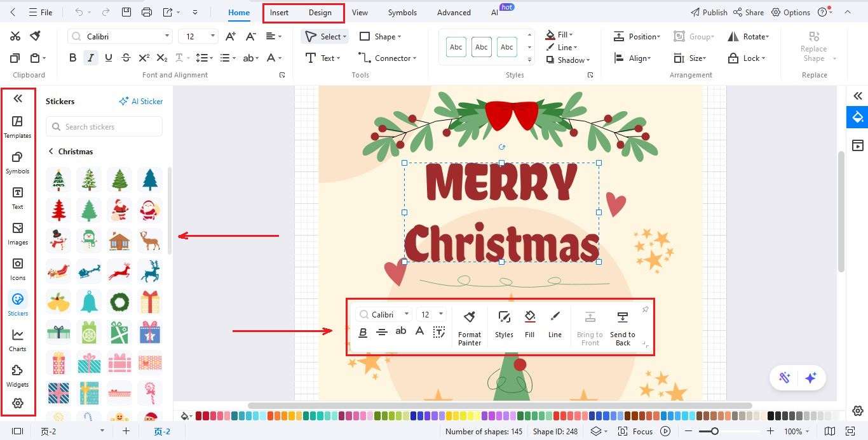Viewport: 868px width, 440px height.
Task: Open the ribbon font name dropdown
Action: tap(167, 36)
